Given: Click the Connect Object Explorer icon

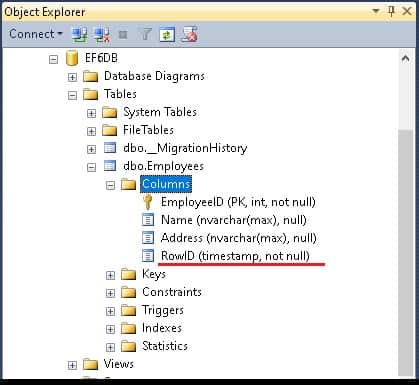Looking at the screenshot, I should click(80, 34).
